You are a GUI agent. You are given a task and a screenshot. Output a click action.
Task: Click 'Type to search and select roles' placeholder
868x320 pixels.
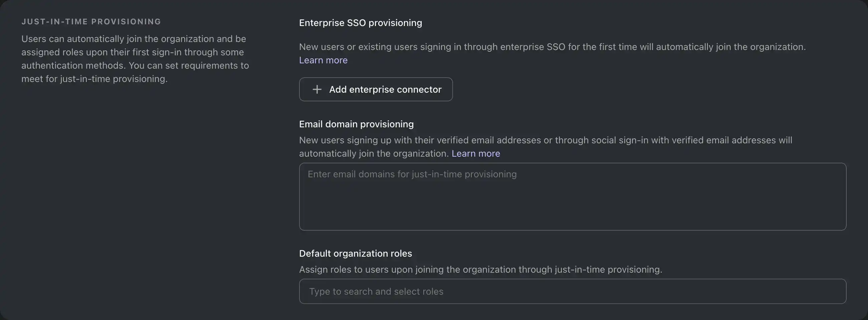pos(376,291)
